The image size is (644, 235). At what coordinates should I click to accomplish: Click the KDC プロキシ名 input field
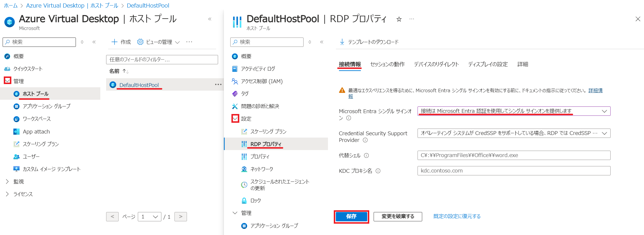(x=514, y=171)
